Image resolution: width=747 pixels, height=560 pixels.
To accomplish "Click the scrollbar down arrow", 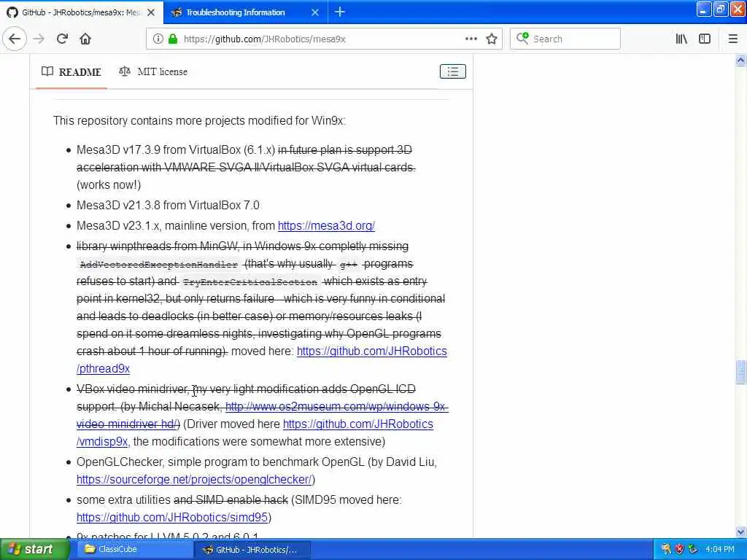I will click(x=740, y=532).
